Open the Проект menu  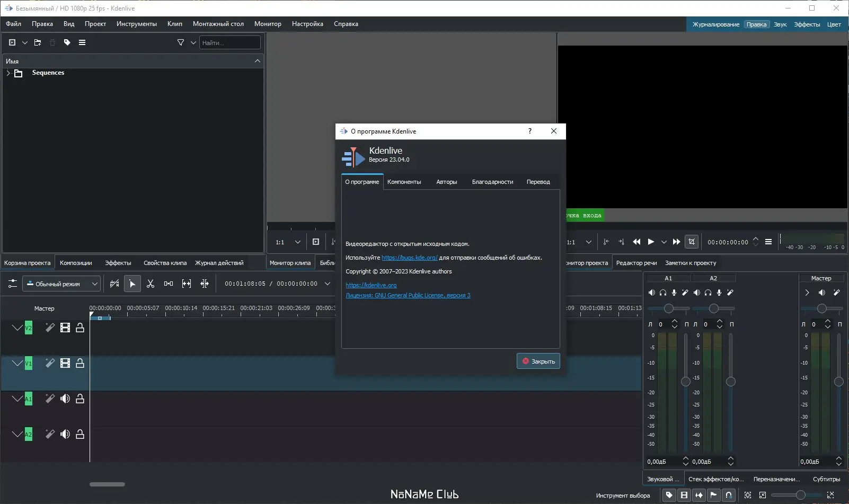point(95,24)
